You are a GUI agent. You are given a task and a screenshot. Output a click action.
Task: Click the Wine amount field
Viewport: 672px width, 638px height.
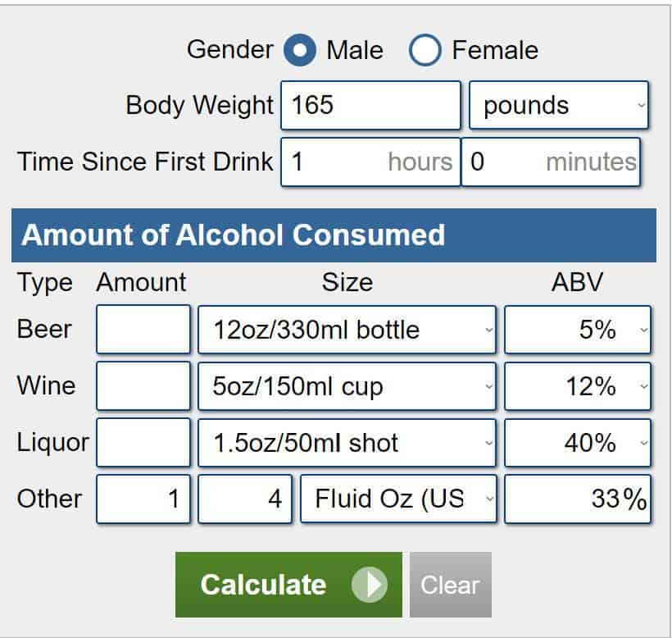tap(143, 386)
